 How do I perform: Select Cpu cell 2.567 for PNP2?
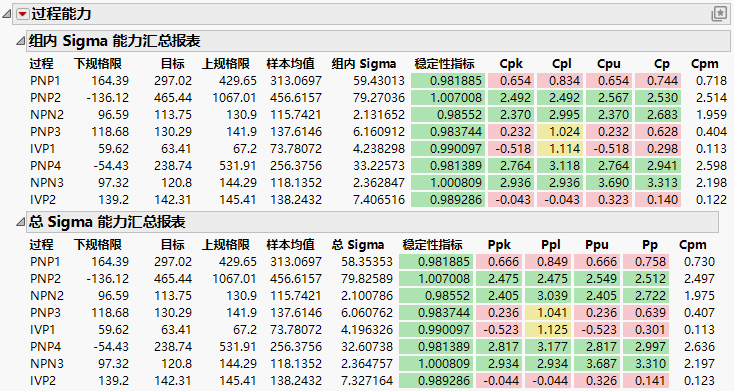(x=609, y=98)
